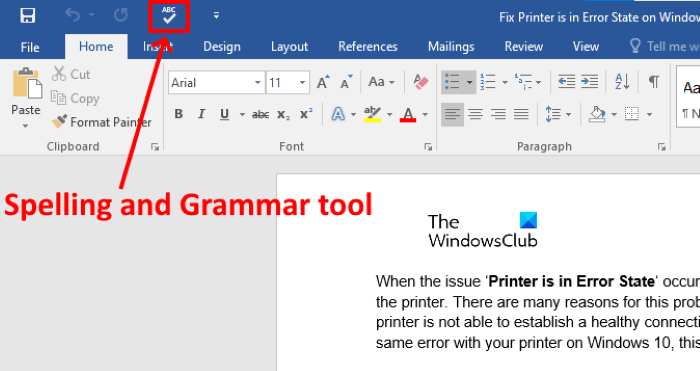Select Align Right
The image size is (700, 371).
[x=498, y=114]
